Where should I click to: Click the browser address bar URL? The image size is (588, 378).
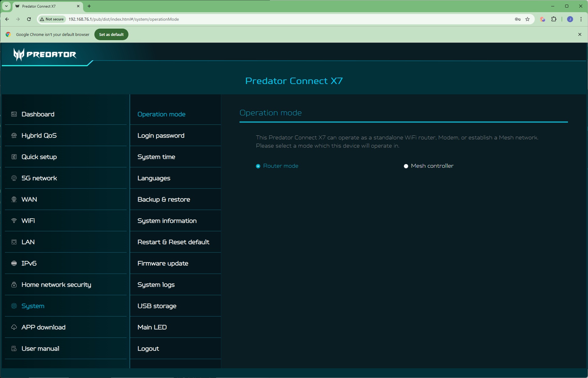[x=124, y=19]
